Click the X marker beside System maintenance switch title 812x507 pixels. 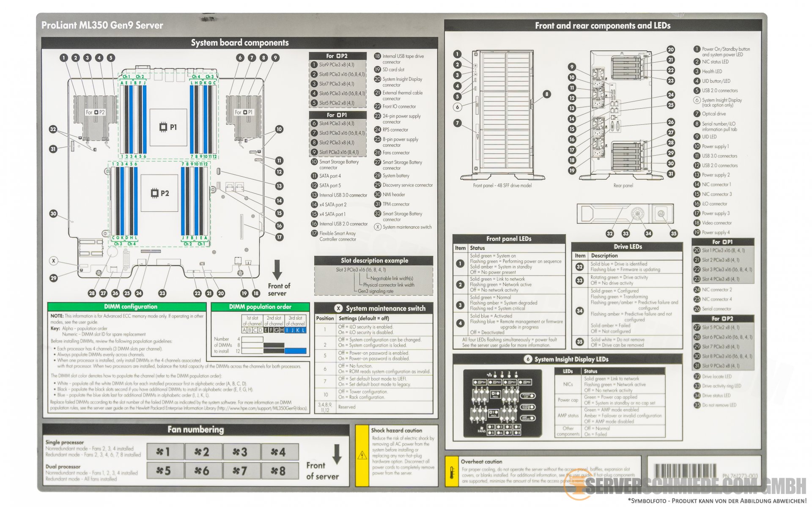point(338,308)
